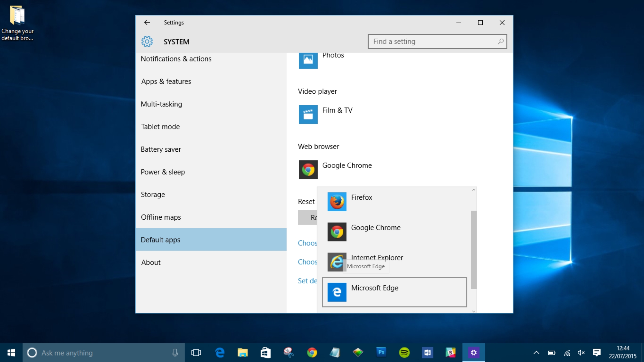
Task: Choose Internet Explorer as web browser
Action: click(x=377, y=257)
